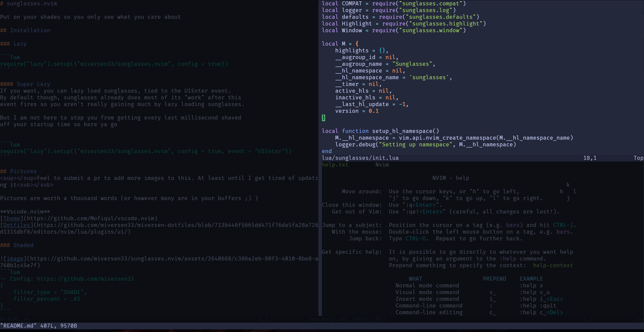Click the '"README.md" 407L, 9570B' command line
The image size is (644, 332).
click(x=39, y=326)
